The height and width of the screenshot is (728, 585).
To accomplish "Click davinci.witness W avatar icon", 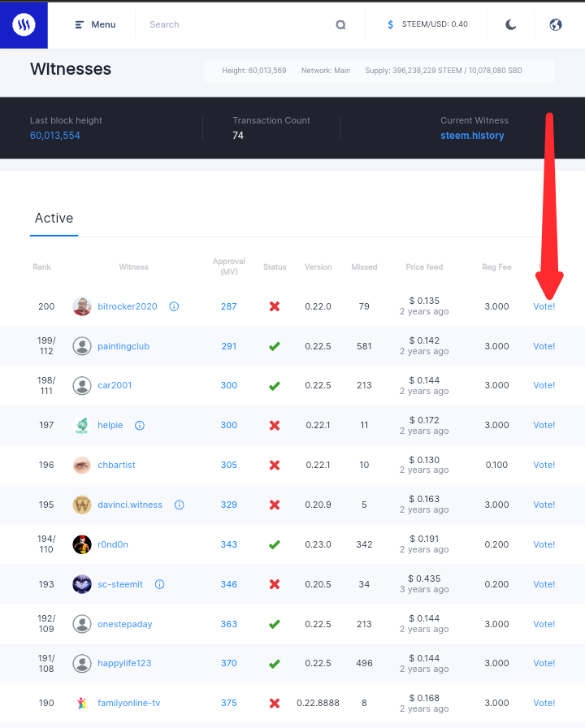I will [82, 505].
